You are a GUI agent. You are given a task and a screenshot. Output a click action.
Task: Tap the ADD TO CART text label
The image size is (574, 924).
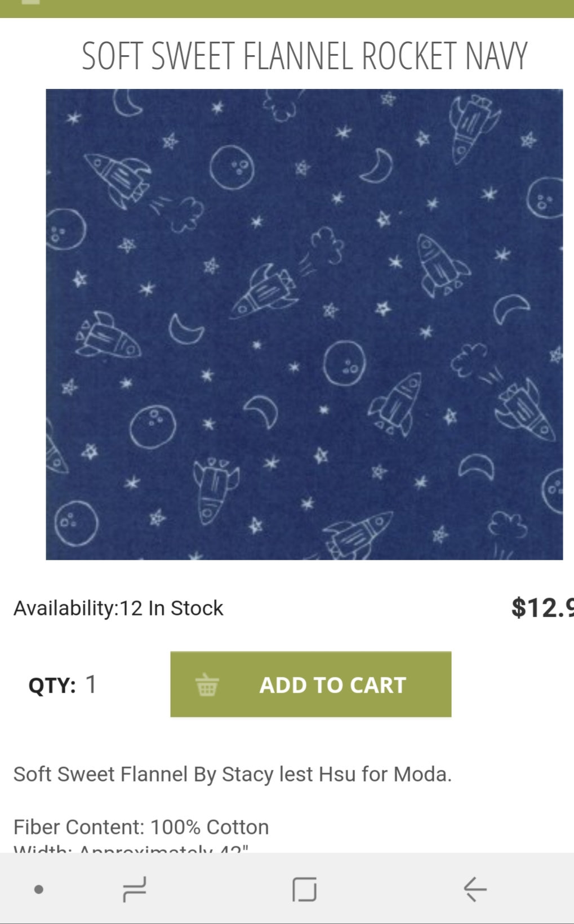[332, 685]
